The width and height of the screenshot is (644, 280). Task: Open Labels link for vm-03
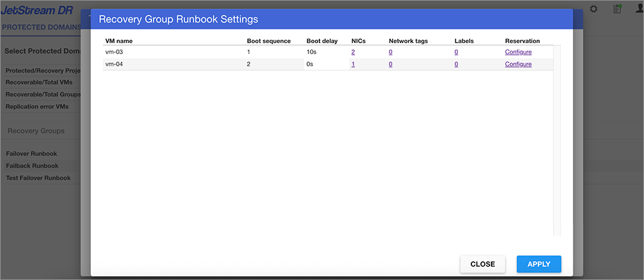[x=456, y=52]
